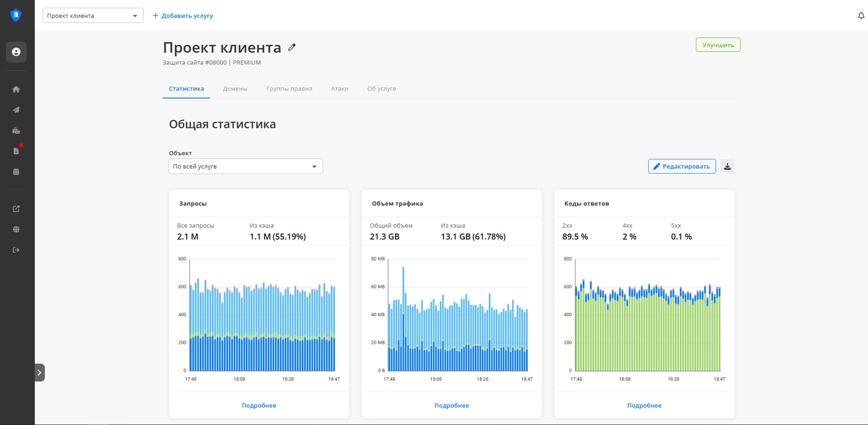Viewport: 868px width, 425px height.
Task: Click the user profile icon in sidebar
Action: pos(16,52)
